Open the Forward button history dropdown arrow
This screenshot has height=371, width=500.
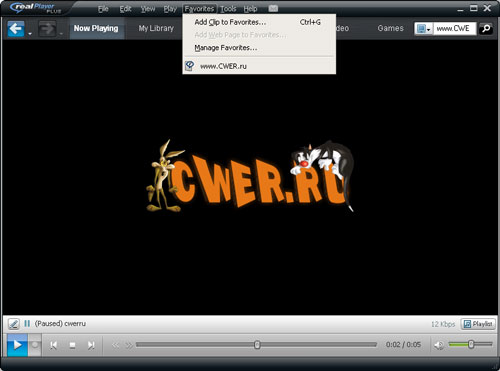click(x=61, y=34)
